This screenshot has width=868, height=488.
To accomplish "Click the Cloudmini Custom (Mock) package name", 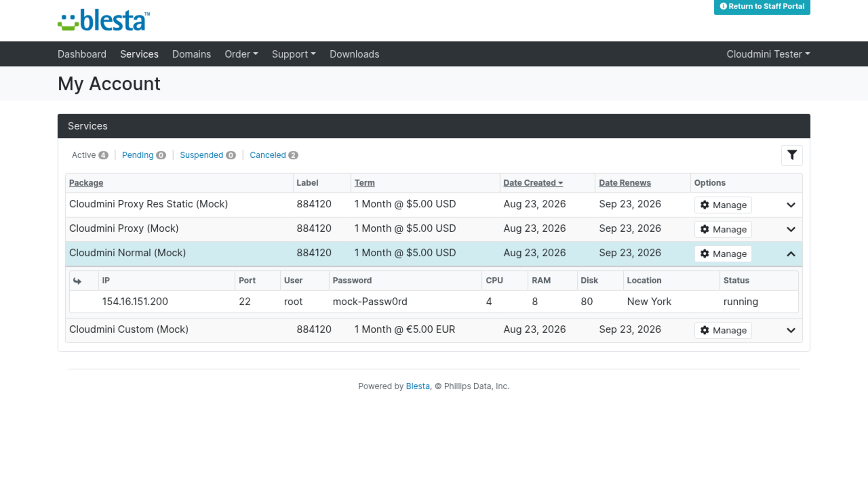I will 128,329.
